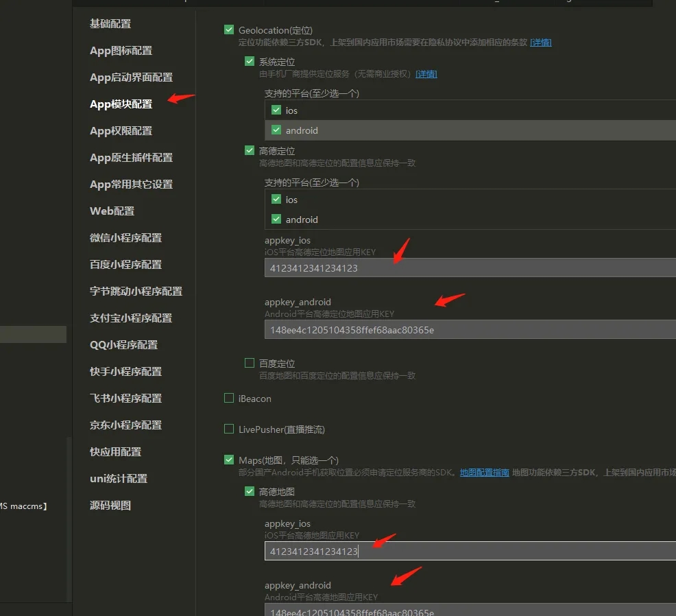676x616 pixels.
Task: Uncheck ios under 高德定位 platforms
Action: click(276, 199)
